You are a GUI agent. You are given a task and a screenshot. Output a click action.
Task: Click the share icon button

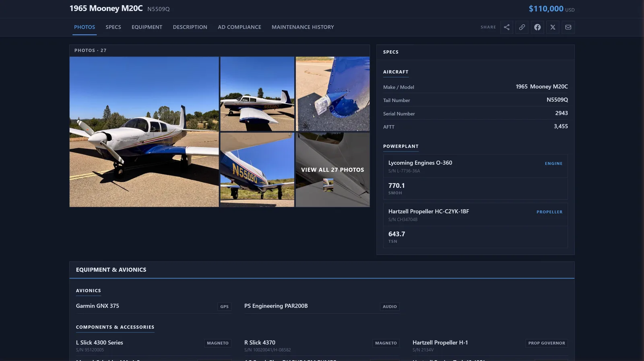[507, 27]
